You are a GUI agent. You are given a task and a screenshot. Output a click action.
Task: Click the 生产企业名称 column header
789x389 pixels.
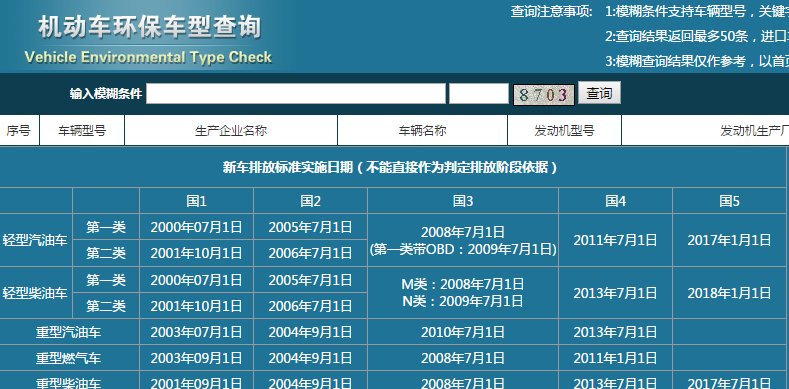coord(231,131)
